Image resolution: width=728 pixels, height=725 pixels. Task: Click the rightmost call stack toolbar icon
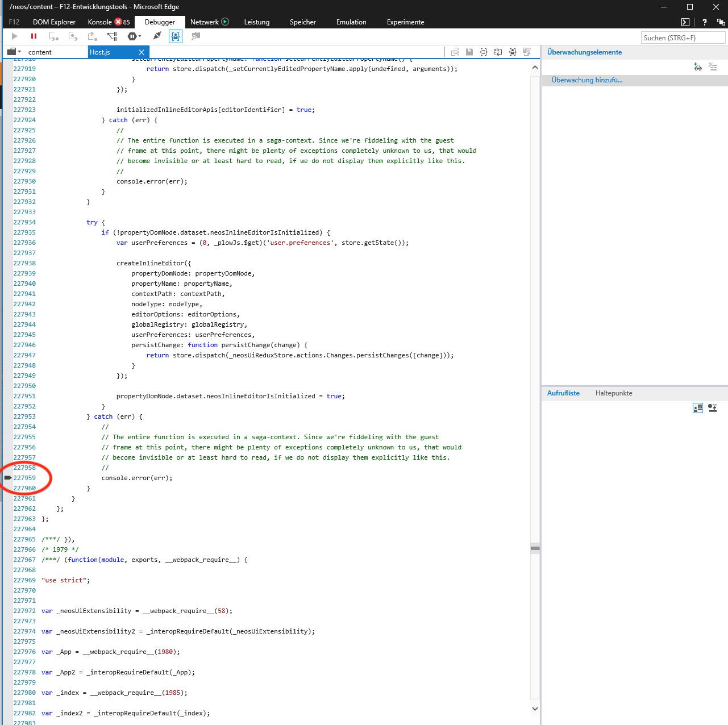pyautogui.click(x=713, y=408)
